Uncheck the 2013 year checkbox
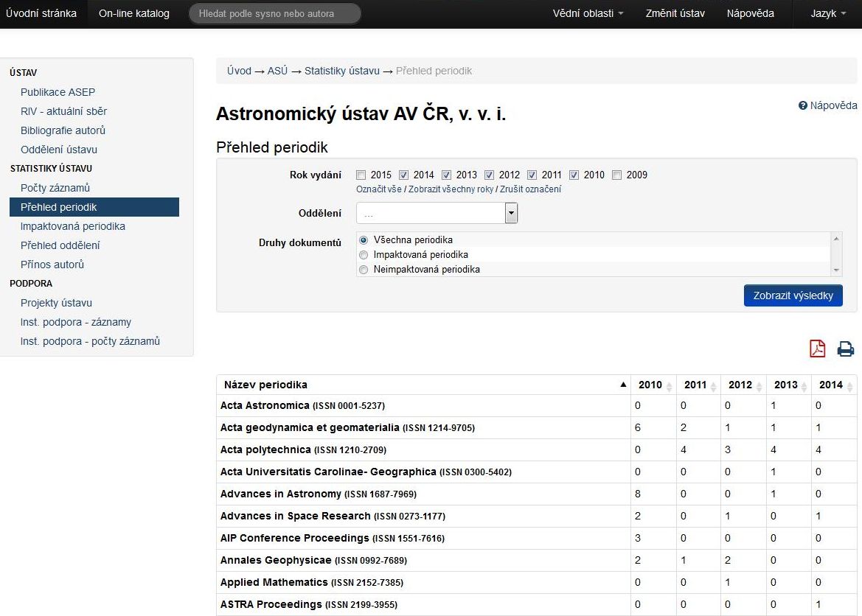 (446, 175)
